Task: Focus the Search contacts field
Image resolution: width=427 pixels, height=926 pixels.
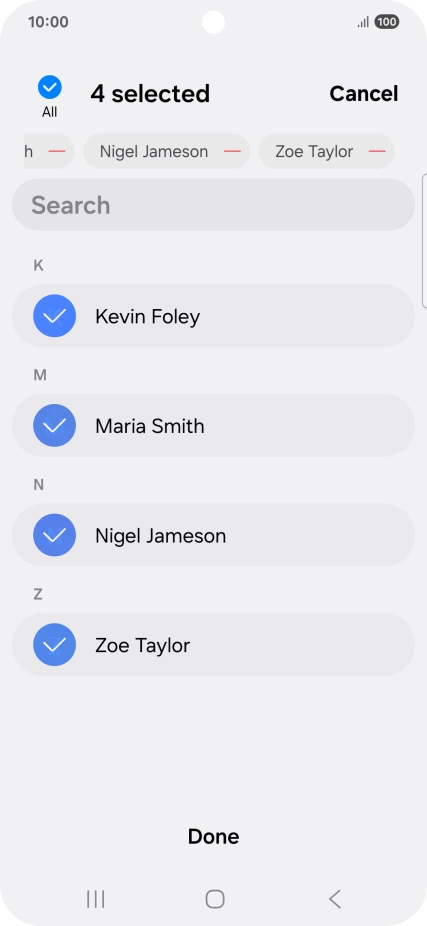Action: [213, 205]
